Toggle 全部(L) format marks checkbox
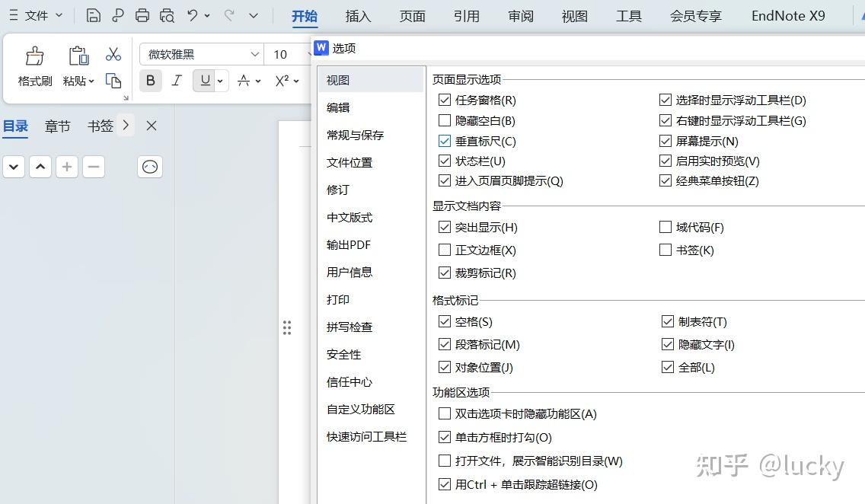The width and height of the screenshot is (865, 504). (668, 367)
